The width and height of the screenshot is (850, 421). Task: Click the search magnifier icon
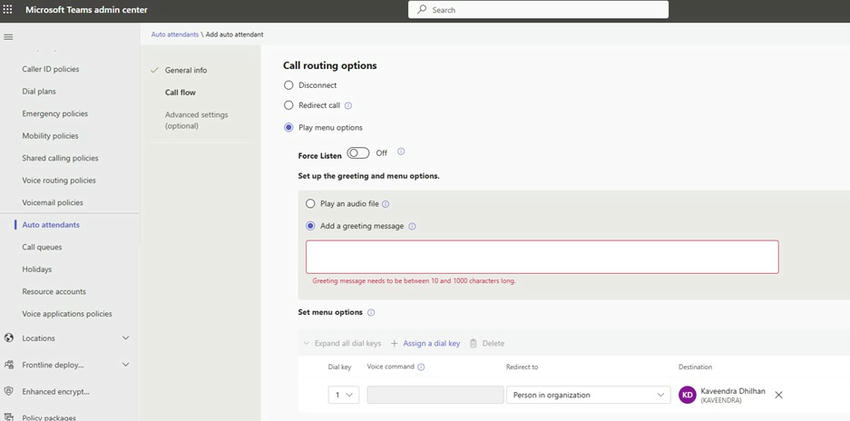422,10
